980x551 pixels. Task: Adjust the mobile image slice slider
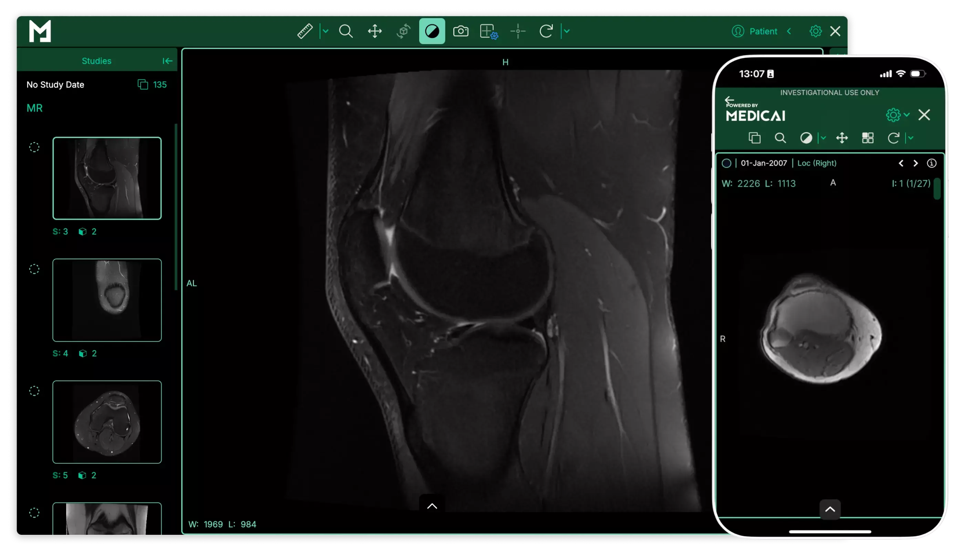[x=937, y=189]
